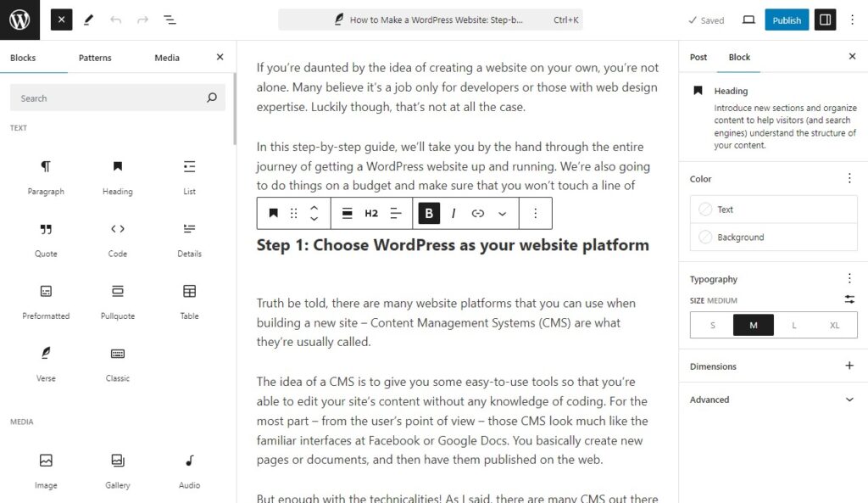Screen dimensions: 868x503
Task: Open the Document Overview panel
Action: coord(170,20)
